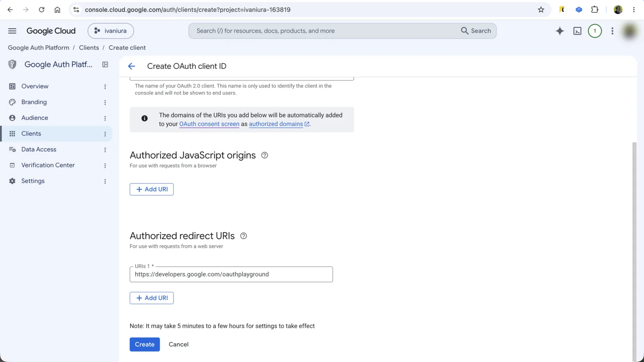644x362 pixels.
Task: Open the authorized domains link
Action: click(279, 124)
